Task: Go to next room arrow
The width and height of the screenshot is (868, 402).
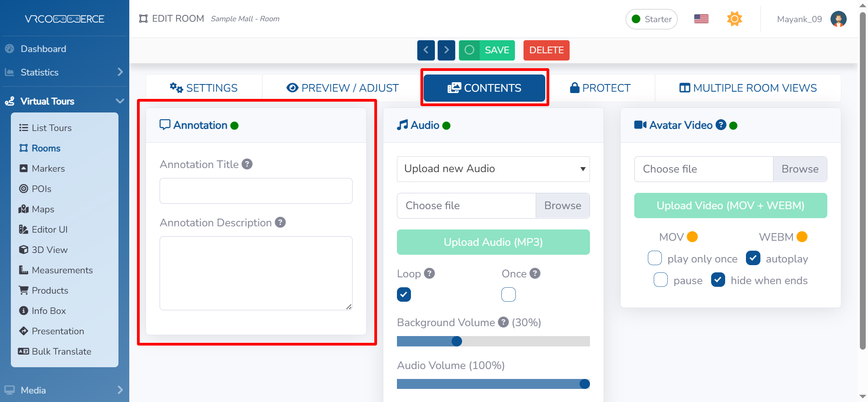Action: coord(446,50)
